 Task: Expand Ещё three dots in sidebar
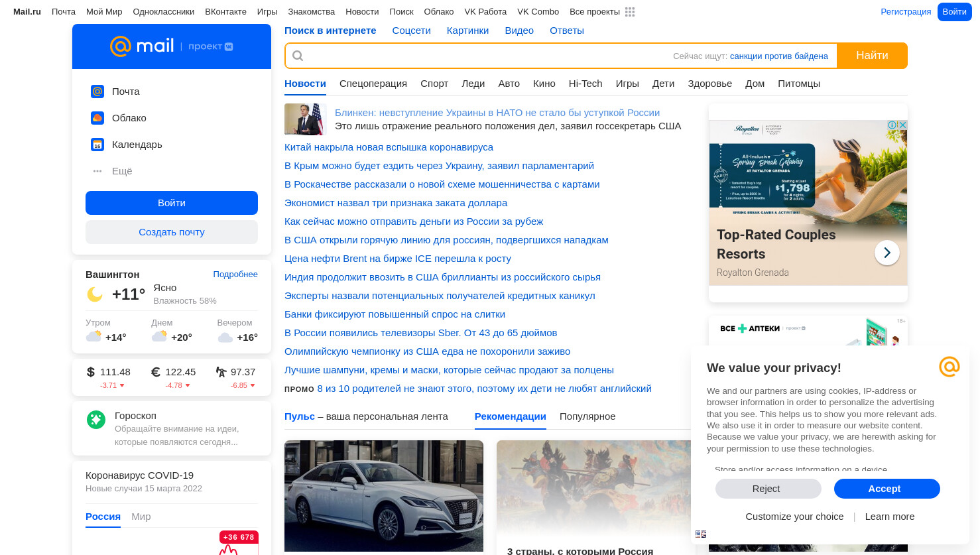click(x=97, y=171)
